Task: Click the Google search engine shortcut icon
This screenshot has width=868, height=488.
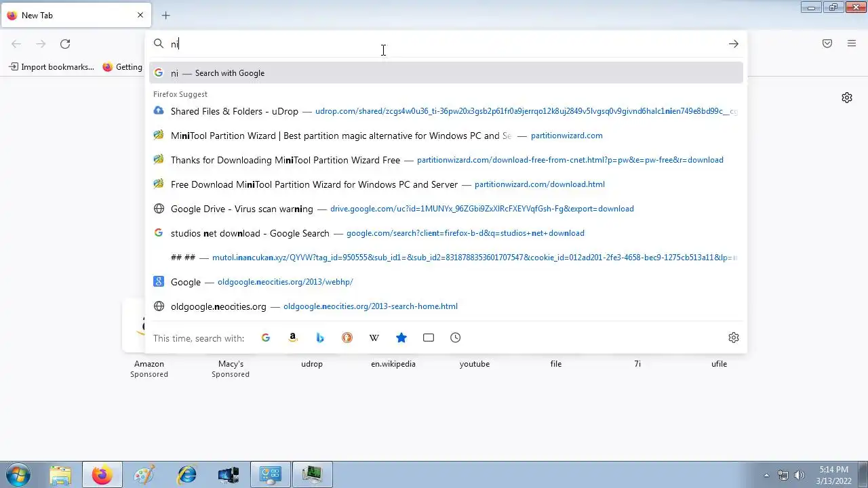Action: pos(266,338)
